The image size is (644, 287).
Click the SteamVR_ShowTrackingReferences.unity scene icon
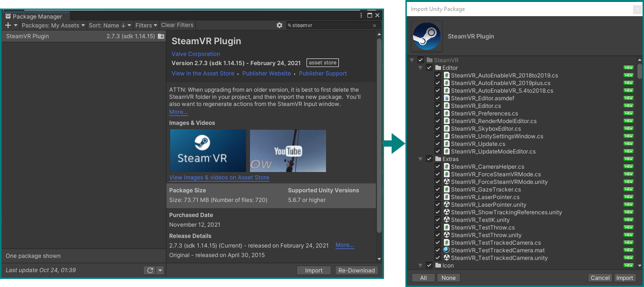[447, 212]
